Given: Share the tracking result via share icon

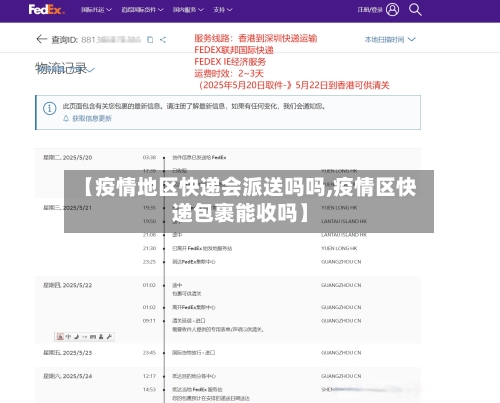Looking at the screenshot, I should [x=163, y=40].
